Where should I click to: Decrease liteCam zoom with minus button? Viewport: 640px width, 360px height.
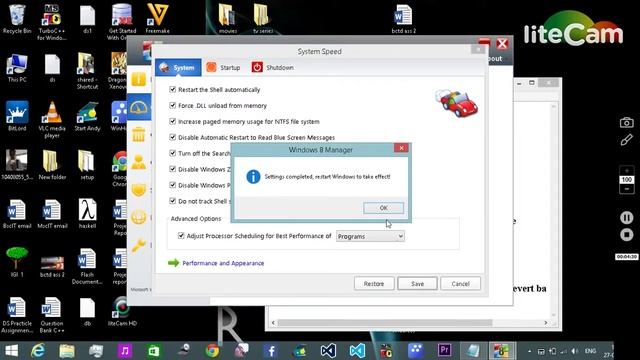pos(627,189)
